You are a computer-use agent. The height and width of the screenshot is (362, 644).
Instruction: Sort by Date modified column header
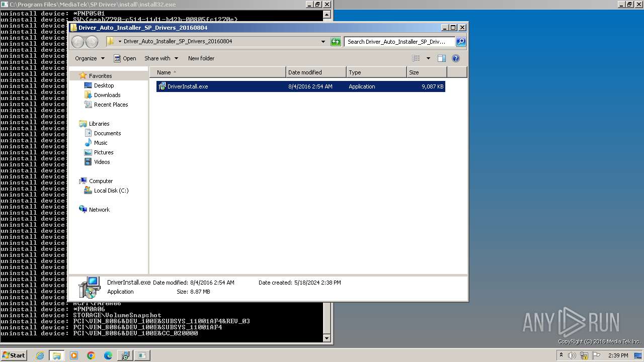316,72
